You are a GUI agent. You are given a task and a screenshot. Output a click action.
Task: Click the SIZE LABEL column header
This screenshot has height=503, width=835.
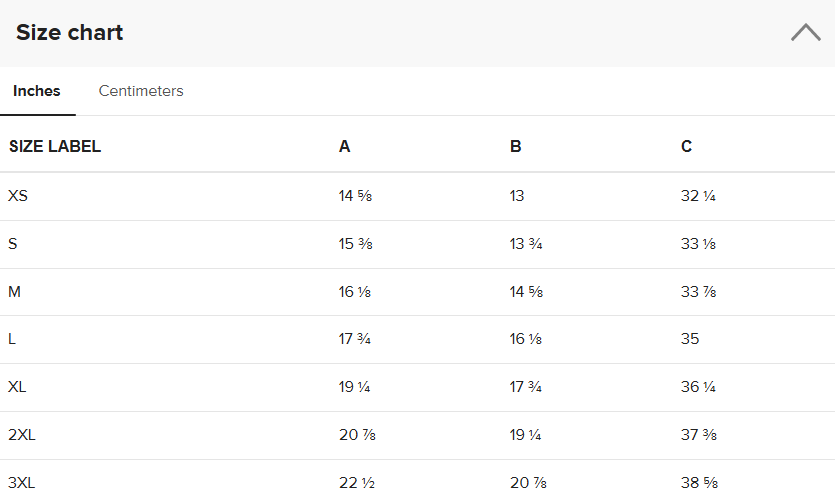point(55,146)
